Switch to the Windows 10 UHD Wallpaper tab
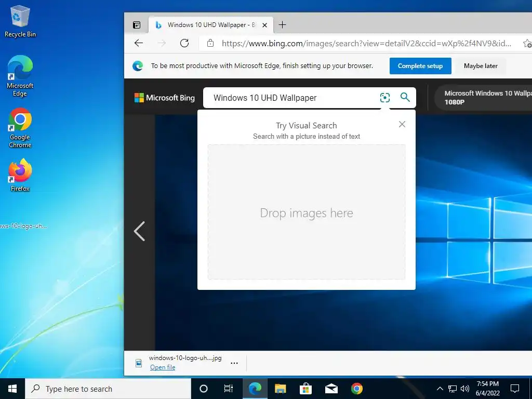The height and width of the screenshot is (399, 532). (x=211, y=25)
